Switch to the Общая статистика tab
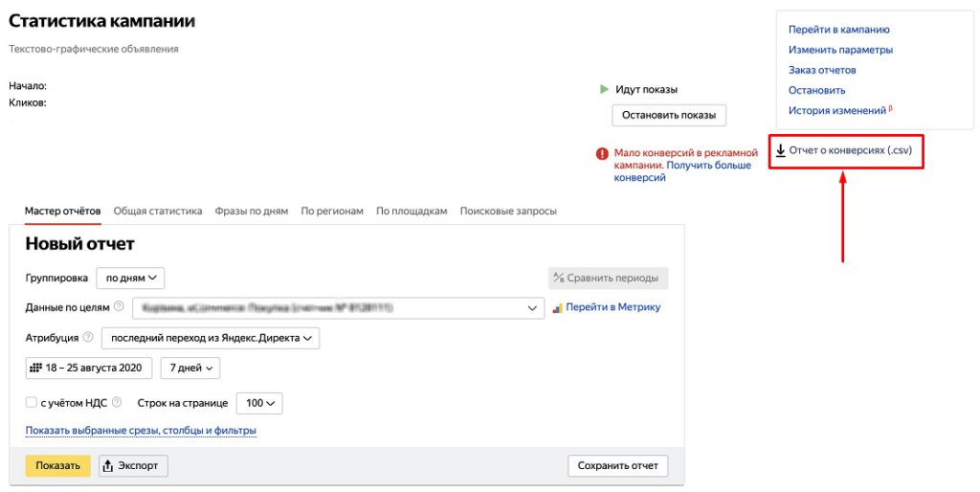980x492 pixels. coord(157,211)
